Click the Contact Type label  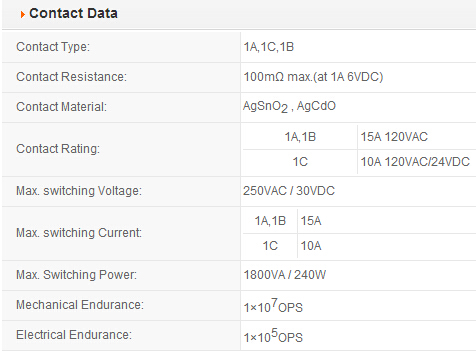tap(53, 47)
